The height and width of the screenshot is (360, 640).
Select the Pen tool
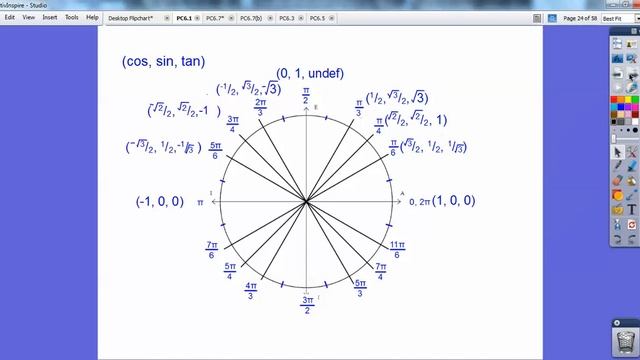coord(617,166)
